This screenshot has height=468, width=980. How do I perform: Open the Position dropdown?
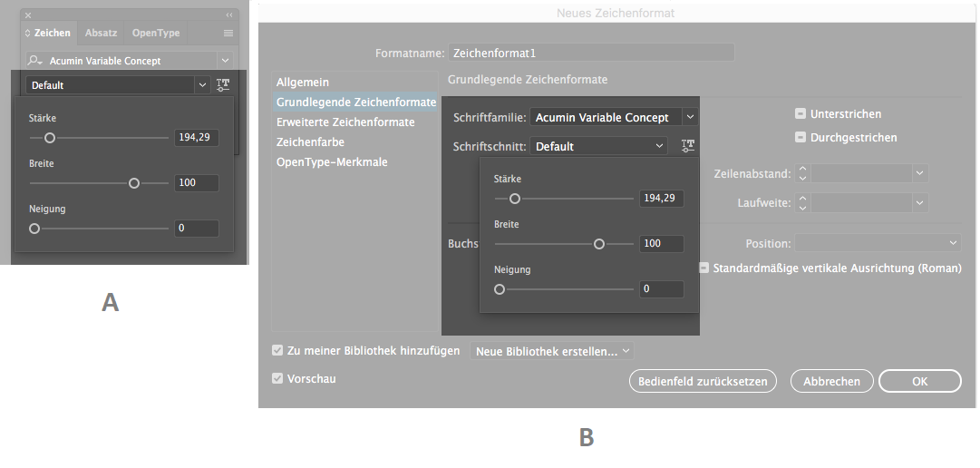(x=878, y=243)
